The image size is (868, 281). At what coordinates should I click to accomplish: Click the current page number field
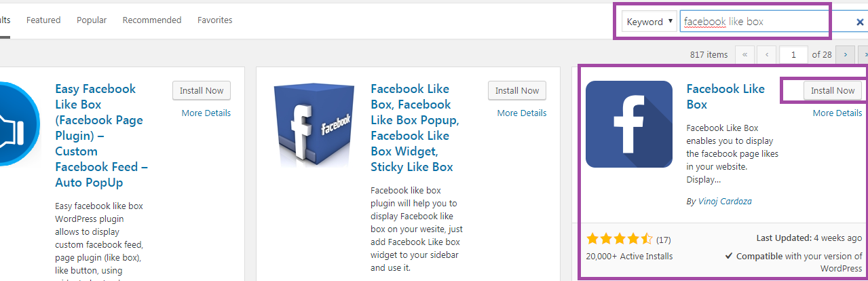(x=793, y=54)
